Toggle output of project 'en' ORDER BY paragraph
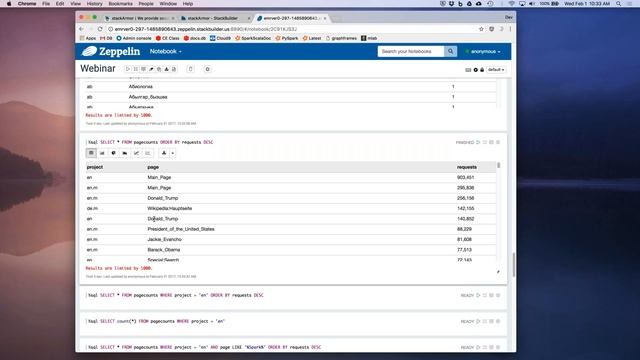The image size is (640, 360). [x=491, y=295]
